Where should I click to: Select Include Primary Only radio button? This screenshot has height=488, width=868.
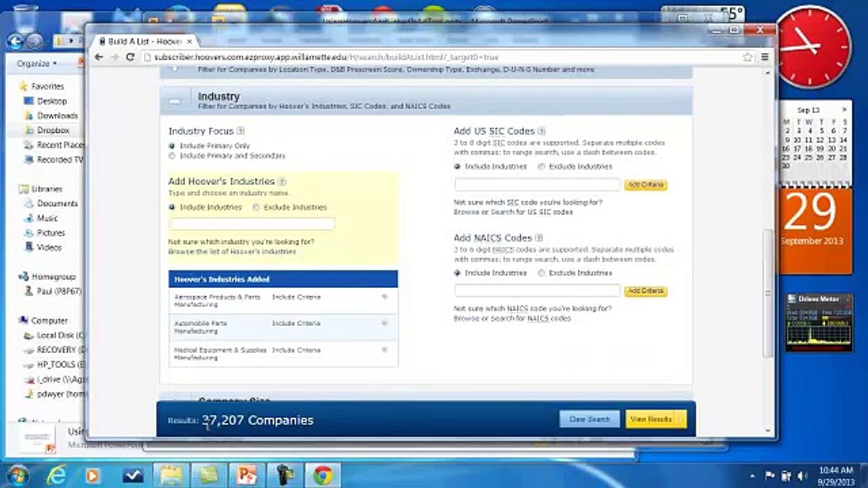pyautogui.click(x=172, y=146)
